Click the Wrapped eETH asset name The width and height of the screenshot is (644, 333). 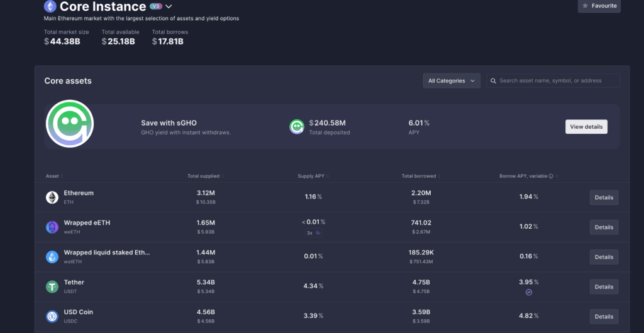(87, 222)
